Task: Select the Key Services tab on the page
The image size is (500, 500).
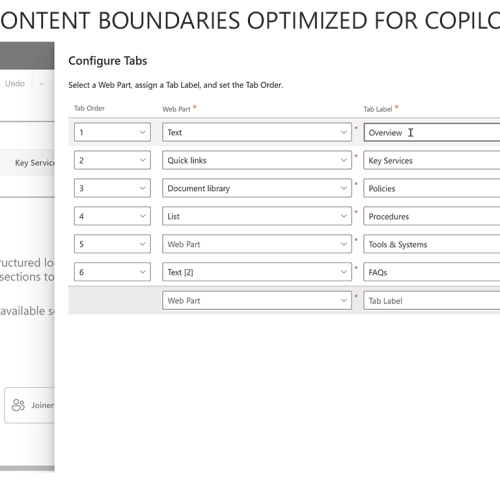Action: point(34,163)
